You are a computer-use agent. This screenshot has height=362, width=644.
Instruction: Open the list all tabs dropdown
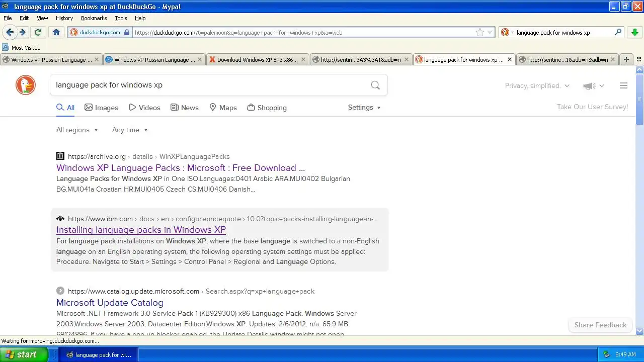coord(638,59)
